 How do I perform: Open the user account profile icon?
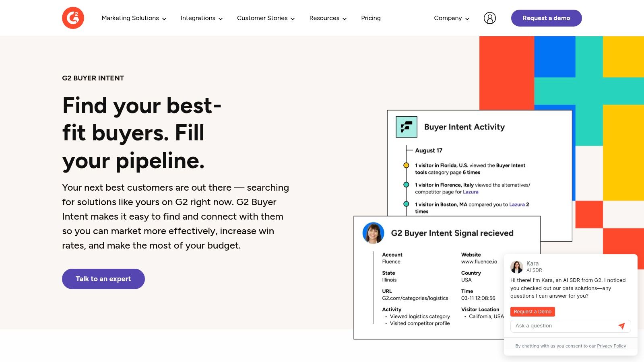click(489, 18)
